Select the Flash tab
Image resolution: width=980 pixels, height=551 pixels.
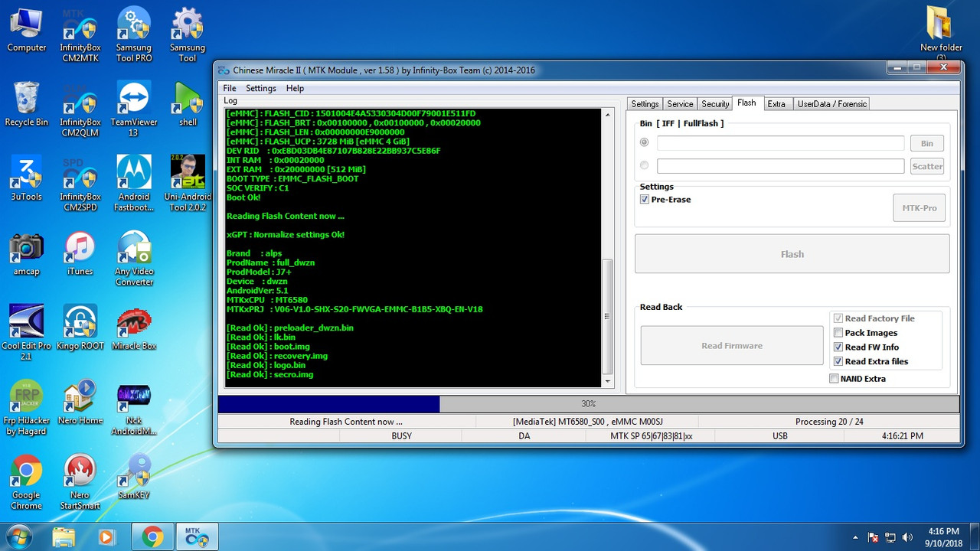(746, 103)
